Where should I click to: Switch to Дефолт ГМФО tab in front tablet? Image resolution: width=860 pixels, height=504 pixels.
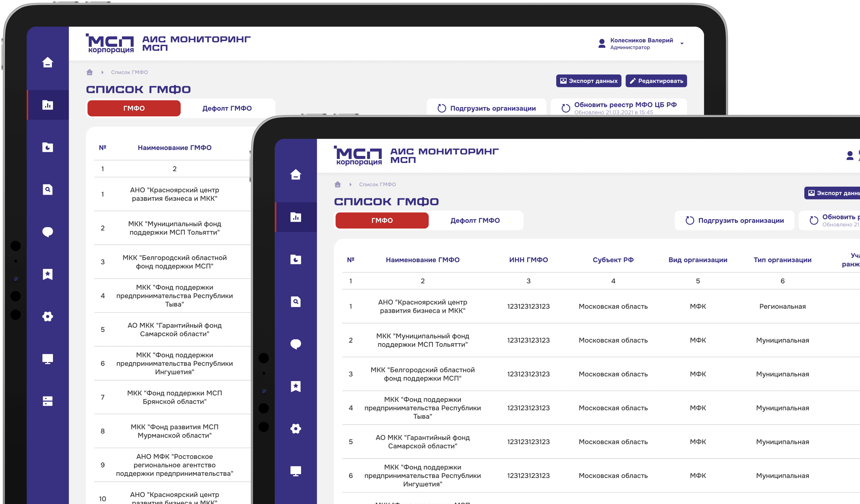click(475, 220)
